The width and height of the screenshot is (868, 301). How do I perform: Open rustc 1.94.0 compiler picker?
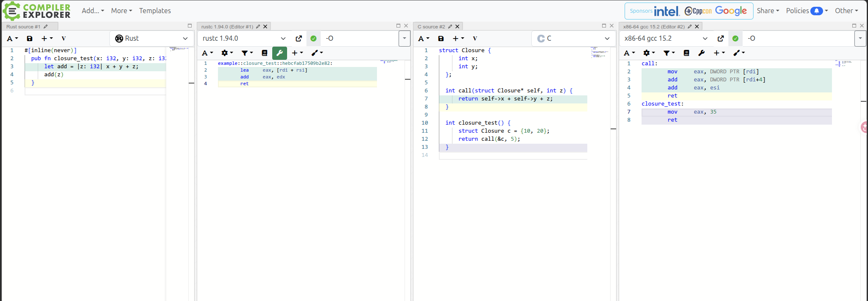(x=244, y=39)
